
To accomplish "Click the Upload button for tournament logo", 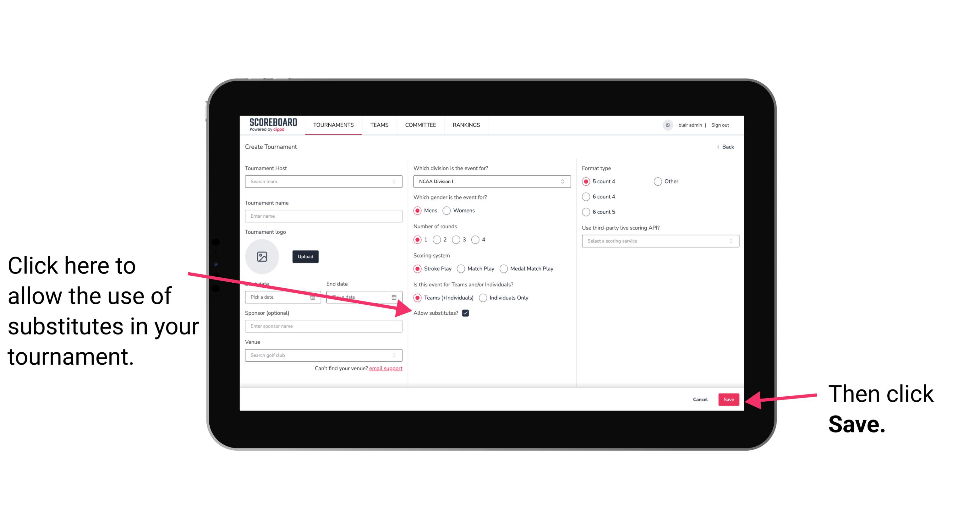I will (304, 256).
